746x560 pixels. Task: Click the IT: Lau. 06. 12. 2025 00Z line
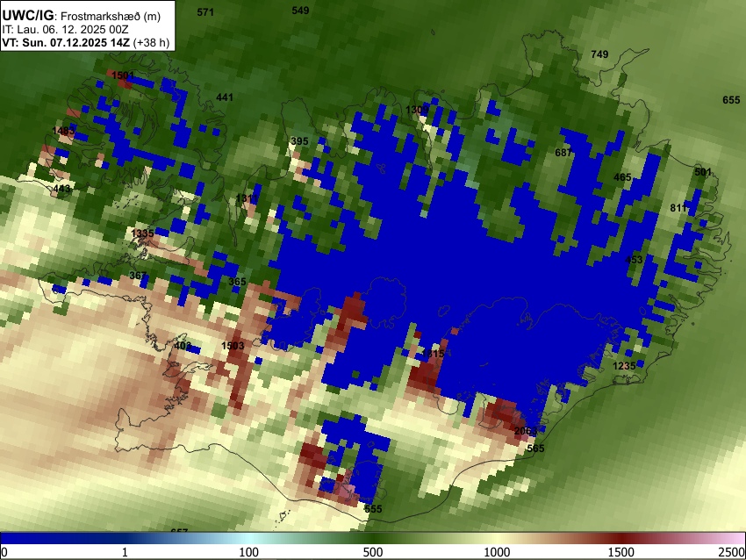(65, 30)
